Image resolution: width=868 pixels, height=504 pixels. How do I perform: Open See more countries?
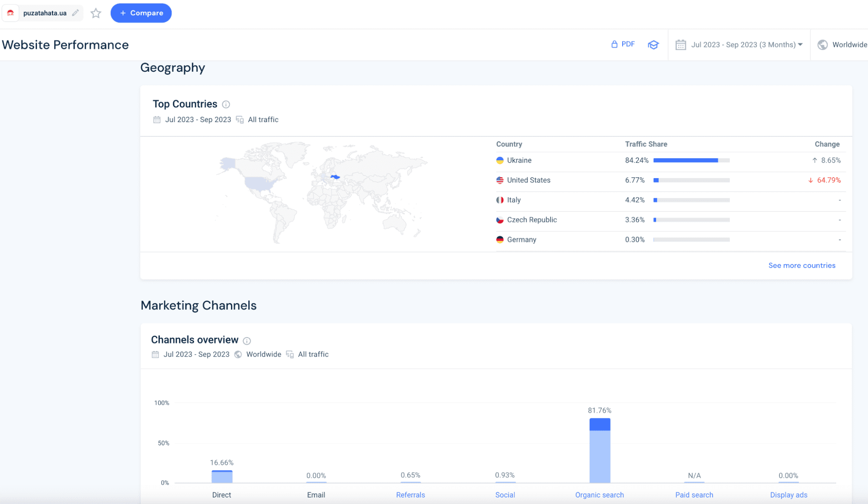coord(802,265)
